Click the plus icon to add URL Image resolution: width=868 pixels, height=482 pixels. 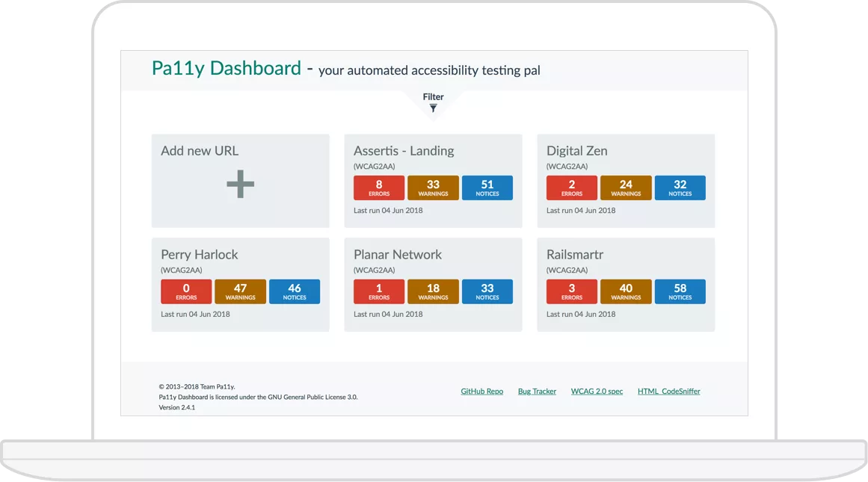240,184
